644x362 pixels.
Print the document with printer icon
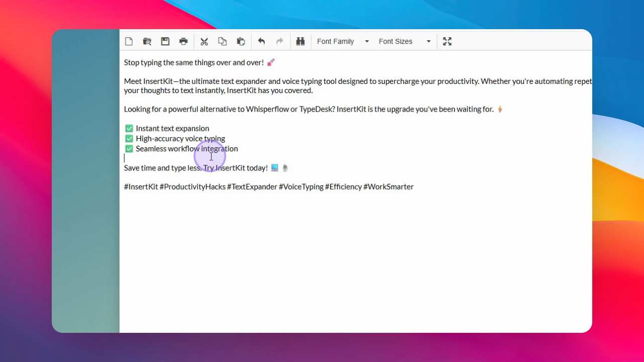(183, 41)
